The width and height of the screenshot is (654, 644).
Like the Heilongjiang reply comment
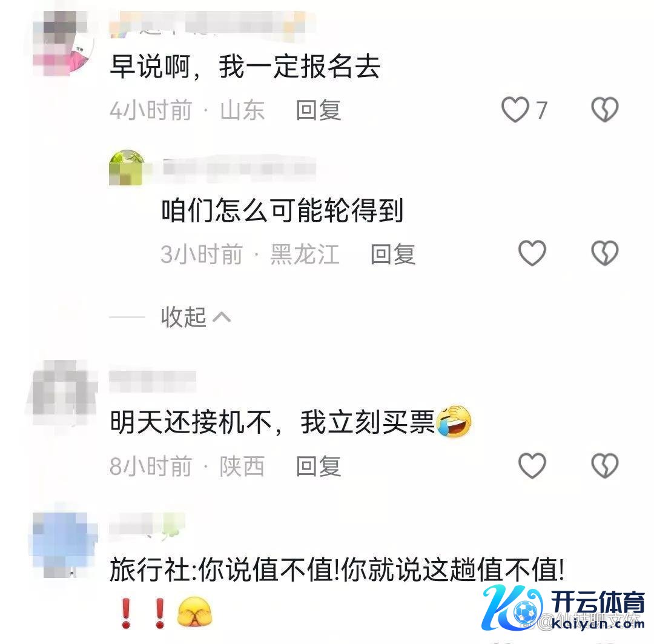[532, 253]
